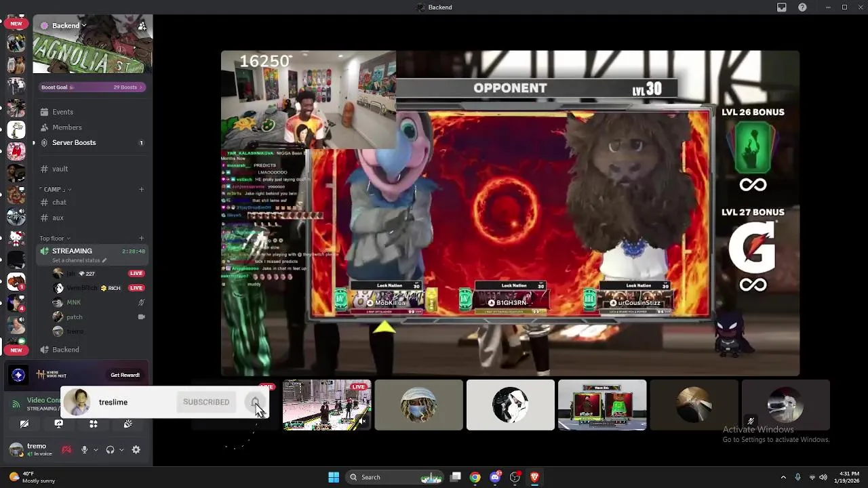Open the Boost Goal bar

pyautogui.click(x=92, y=87)
